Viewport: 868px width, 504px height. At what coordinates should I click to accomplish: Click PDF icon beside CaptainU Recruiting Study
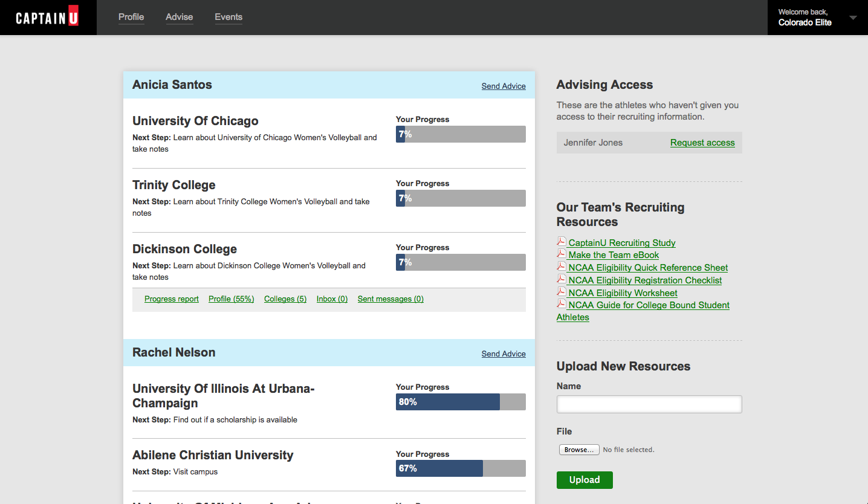(562, 242)
